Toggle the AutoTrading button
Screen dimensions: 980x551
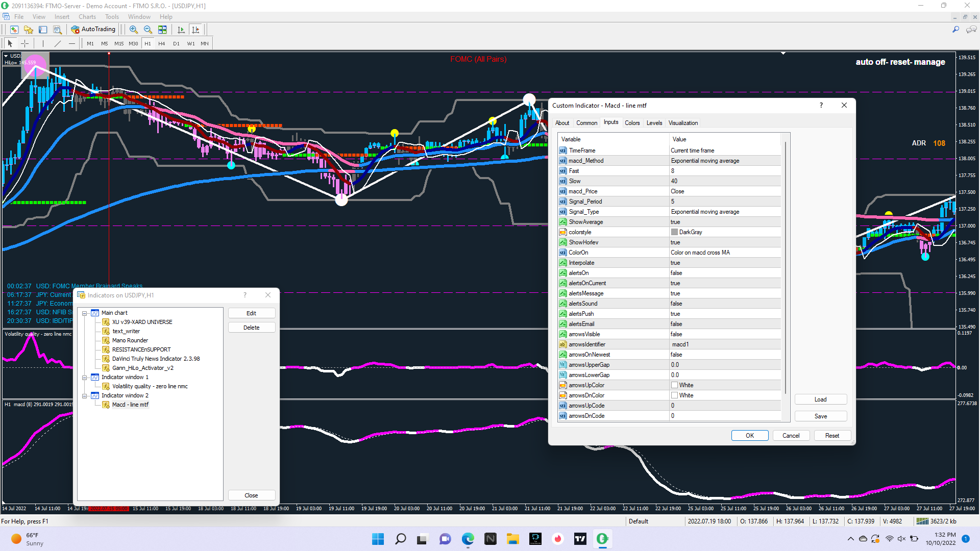point(93,30)
